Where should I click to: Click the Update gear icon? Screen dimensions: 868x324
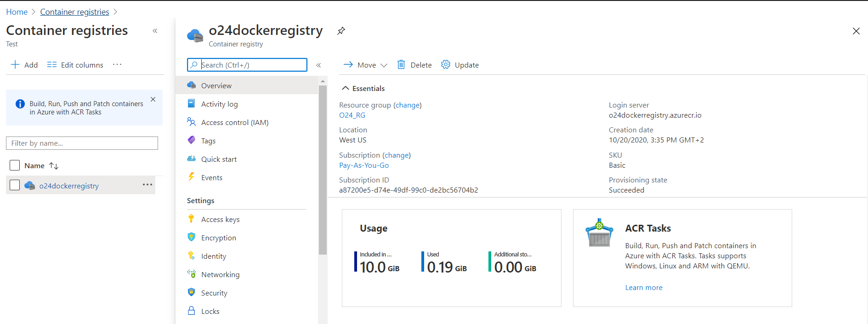445,65
